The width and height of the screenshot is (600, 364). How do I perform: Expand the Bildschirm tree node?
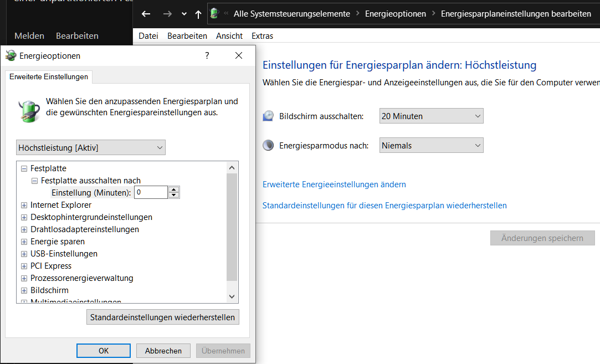click(24, 290)
